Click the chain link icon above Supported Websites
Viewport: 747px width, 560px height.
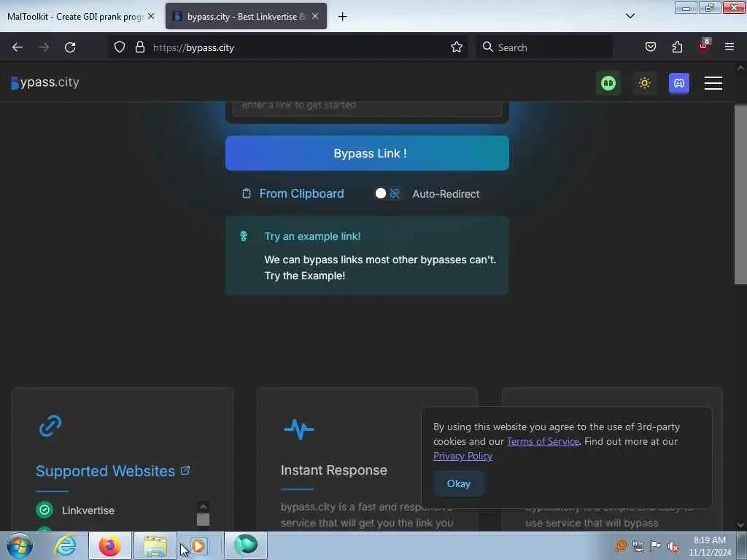click(50, 426)
